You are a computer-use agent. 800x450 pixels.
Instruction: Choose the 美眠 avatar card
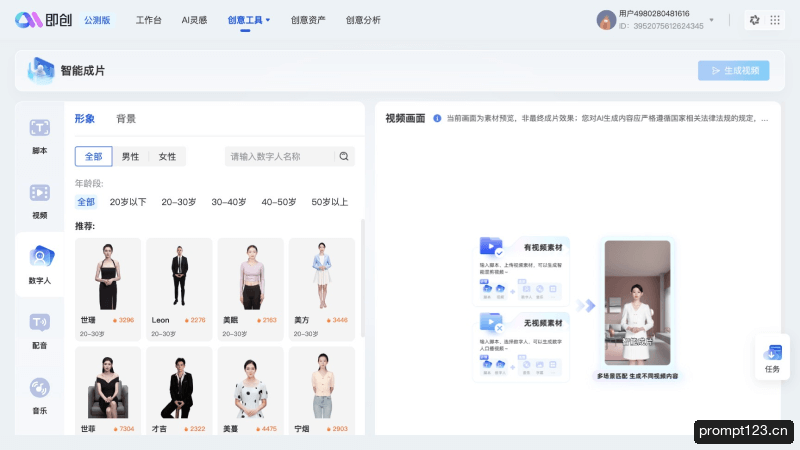(251, 289)
